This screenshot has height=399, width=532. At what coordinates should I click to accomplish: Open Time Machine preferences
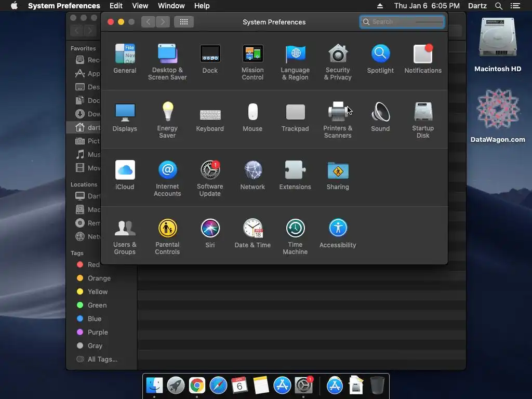295,237
